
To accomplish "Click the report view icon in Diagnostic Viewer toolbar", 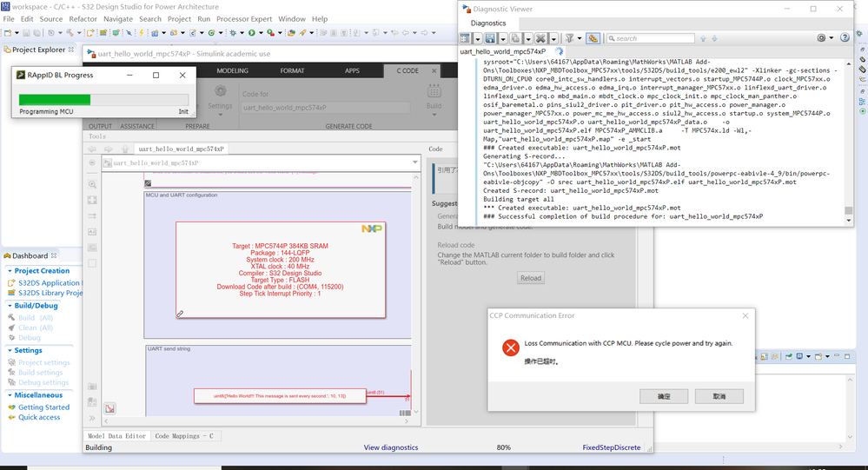I will pos(465,38).
